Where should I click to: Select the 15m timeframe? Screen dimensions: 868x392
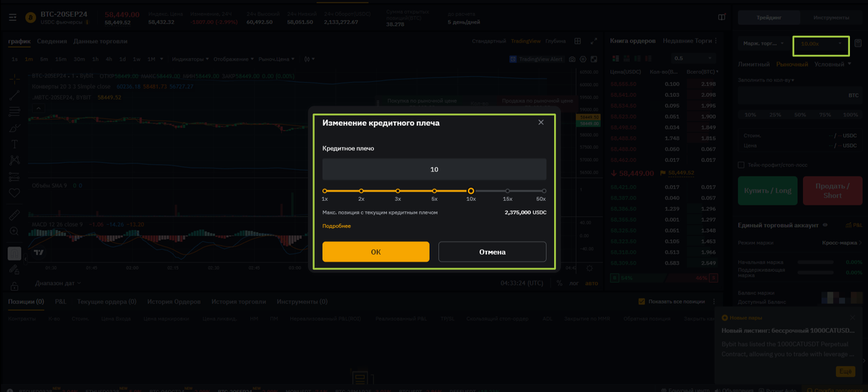pyautogui.click(x=61, y=59)
